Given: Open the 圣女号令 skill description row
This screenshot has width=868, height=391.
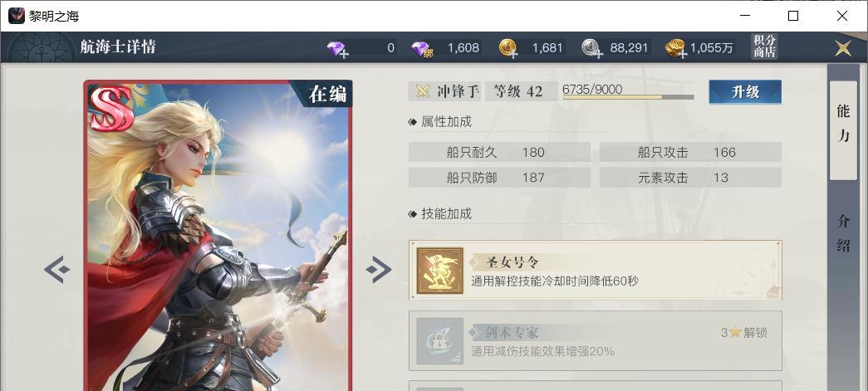Looking at the screenshot, I should 595,271.
